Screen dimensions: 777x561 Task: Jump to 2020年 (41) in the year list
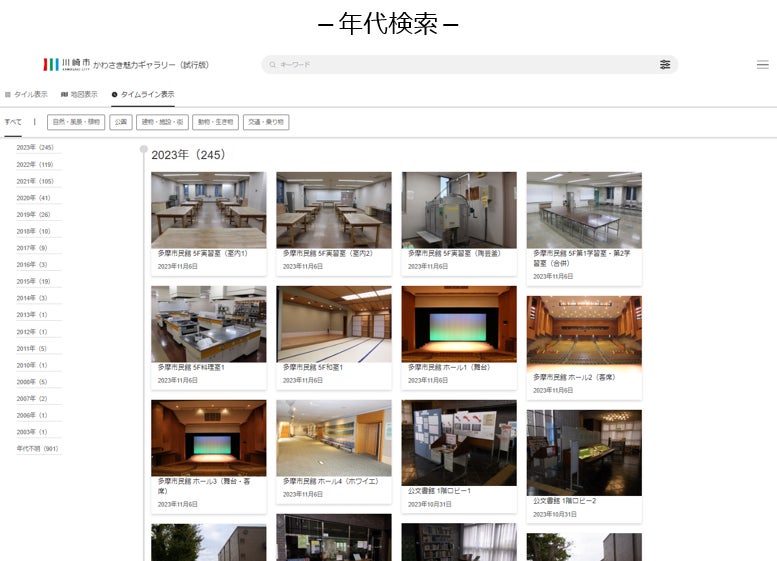click(34, 198)
